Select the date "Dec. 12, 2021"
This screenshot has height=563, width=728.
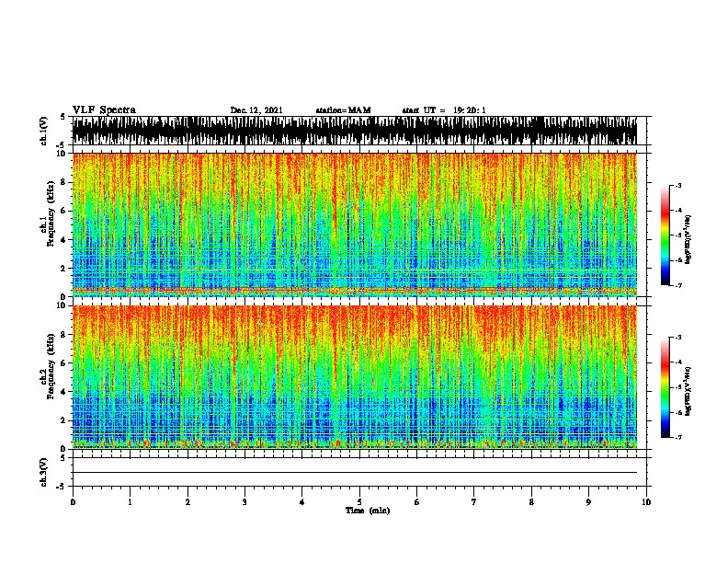256,110
